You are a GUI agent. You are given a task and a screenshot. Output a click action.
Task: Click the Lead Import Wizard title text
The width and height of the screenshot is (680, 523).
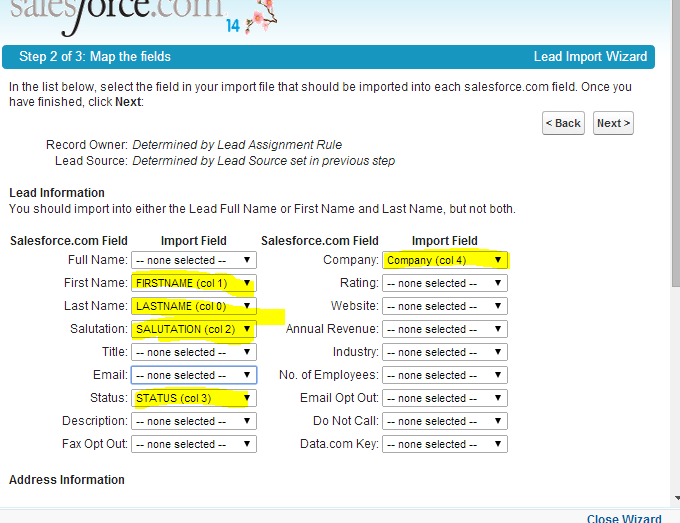[x=590, y=56]
